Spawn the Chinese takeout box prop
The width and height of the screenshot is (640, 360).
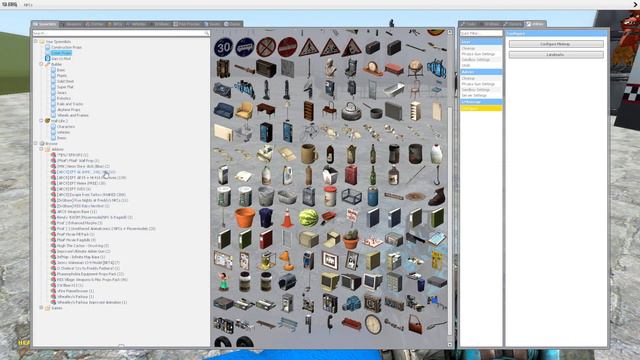(330, 175)
